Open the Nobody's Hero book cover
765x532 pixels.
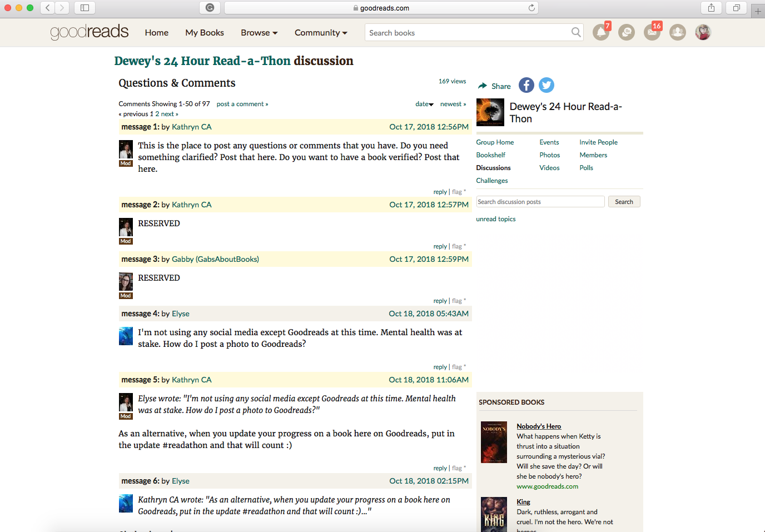pos(494,442)
